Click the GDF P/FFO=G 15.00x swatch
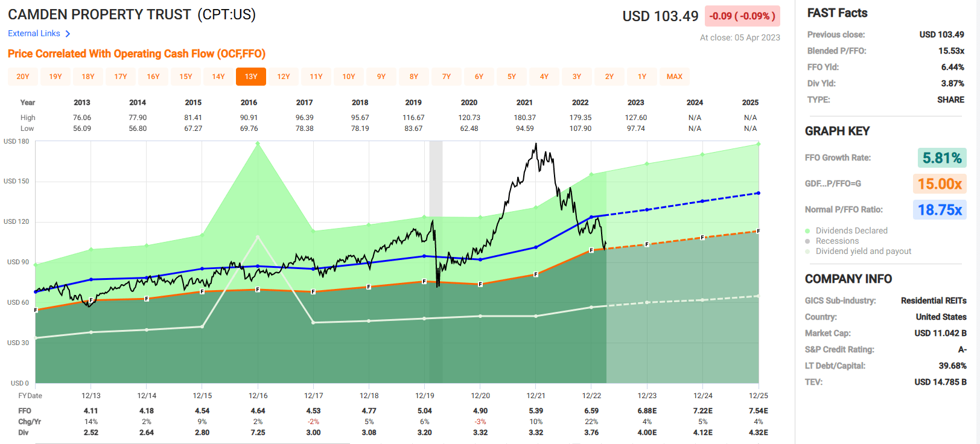This screenshot has height=444, width=980. [940, 184]
